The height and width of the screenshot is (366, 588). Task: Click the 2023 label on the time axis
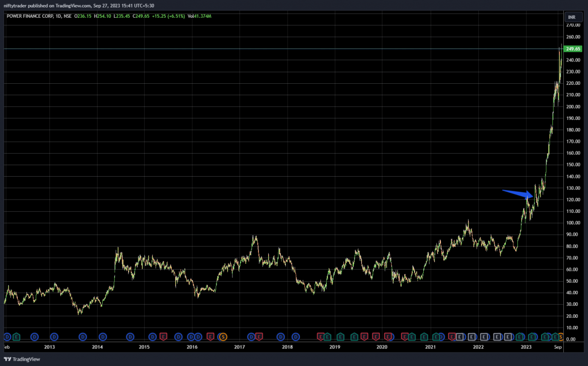point(526,347)
